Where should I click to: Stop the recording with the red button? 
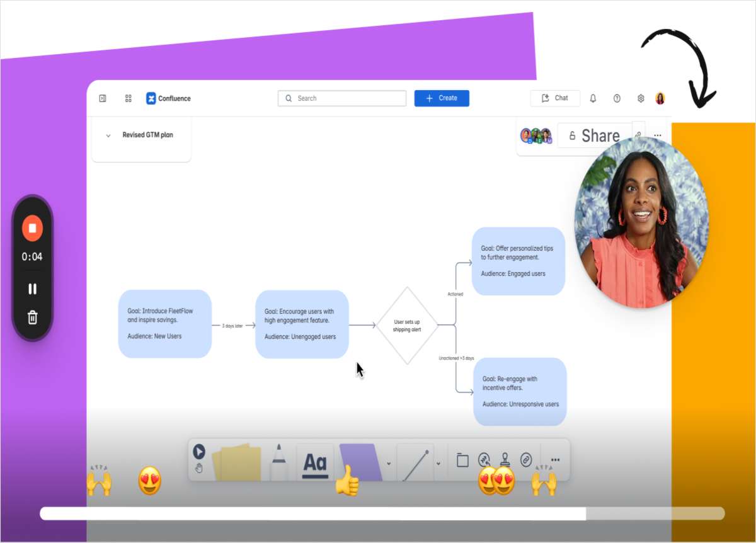32,228
